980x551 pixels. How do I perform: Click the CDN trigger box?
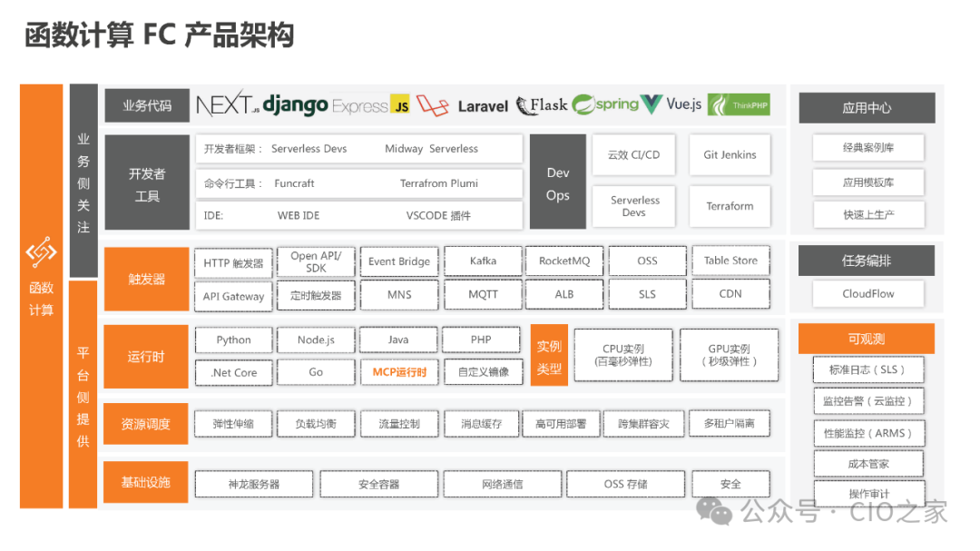pos(730,293)
